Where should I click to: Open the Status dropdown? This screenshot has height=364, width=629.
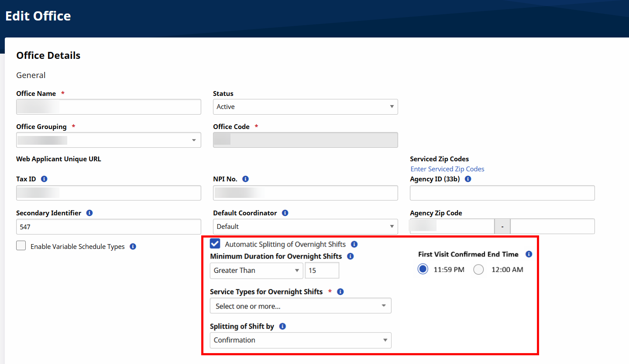(305, 107)
